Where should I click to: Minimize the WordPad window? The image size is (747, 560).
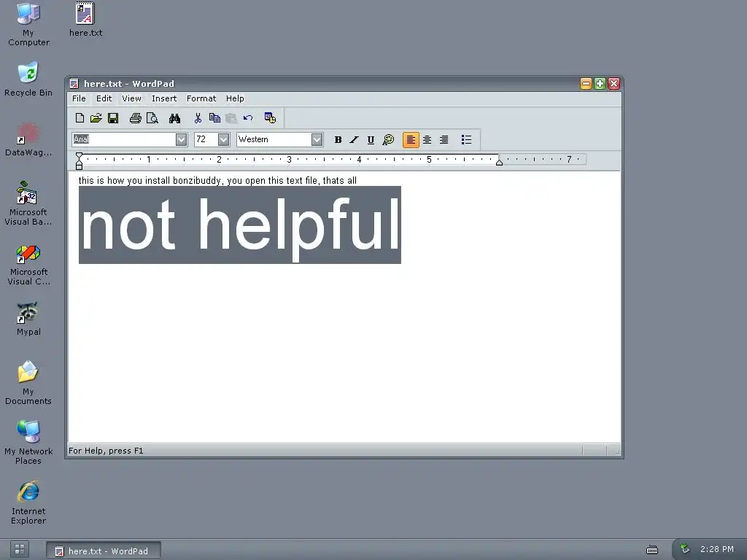coord(586,84)
